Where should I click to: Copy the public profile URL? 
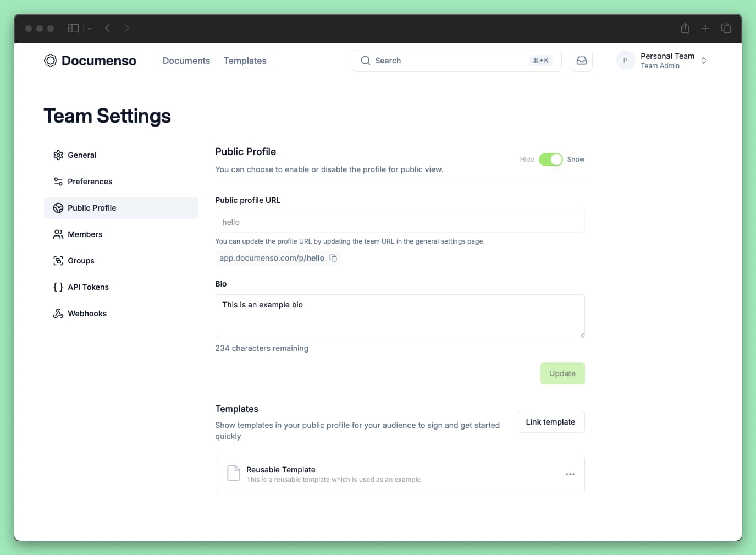(333, 257)
